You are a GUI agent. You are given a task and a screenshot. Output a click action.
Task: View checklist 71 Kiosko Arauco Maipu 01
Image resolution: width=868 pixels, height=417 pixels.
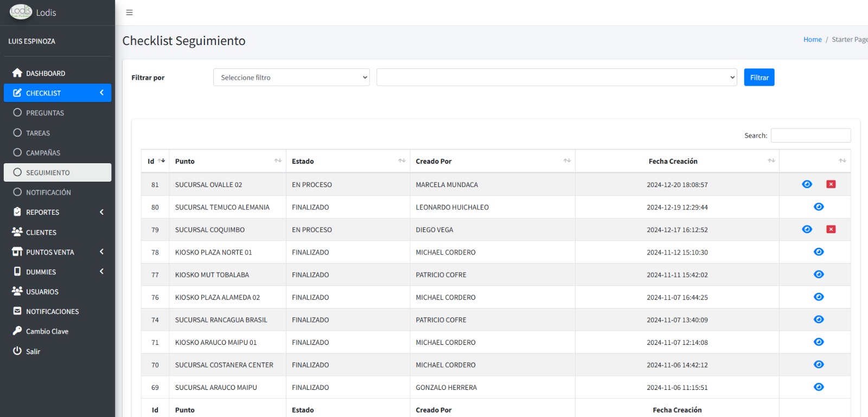(819, 342)
